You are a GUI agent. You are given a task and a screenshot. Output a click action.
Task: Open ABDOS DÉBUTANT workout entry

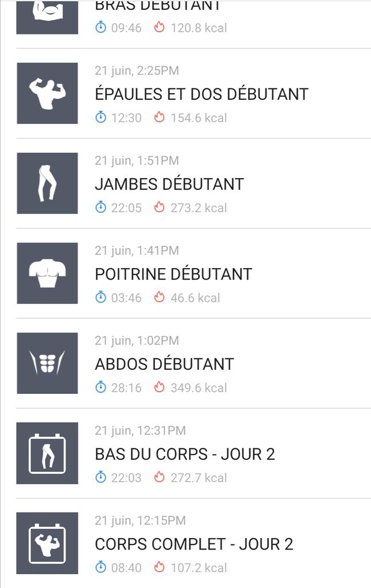pos(164,364)
